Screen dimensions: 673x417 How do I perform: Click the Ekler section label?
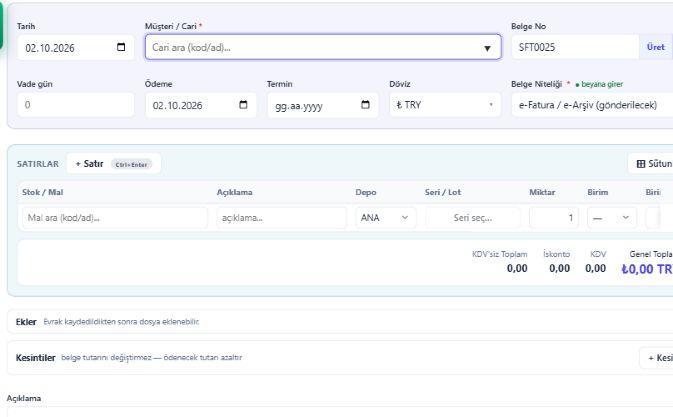(x=26, y=322)
